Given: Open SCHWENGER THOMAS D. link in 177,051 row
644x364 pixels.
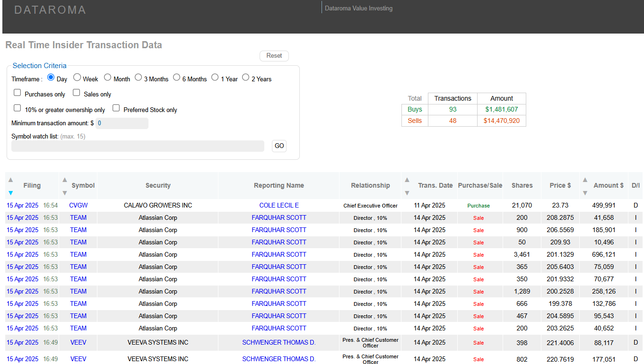Looking at the screenshot, I should point(279,359).
